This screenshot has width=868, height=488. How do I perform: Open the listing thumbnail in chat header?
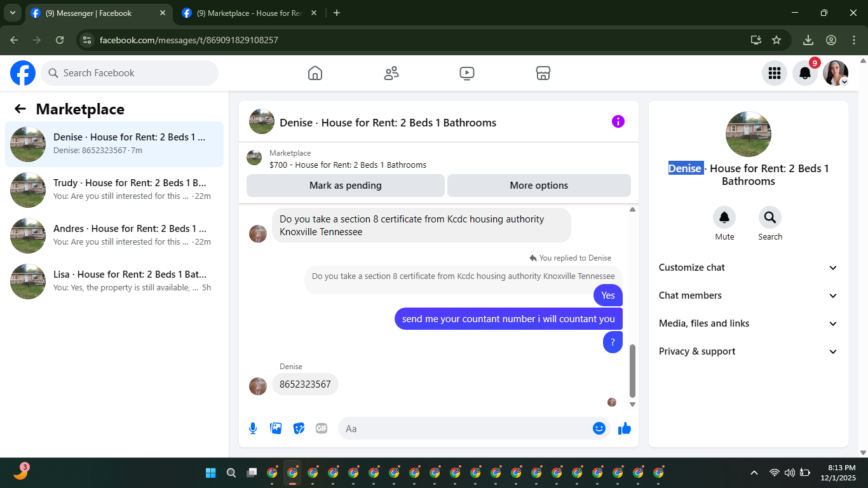click(262, 121)
